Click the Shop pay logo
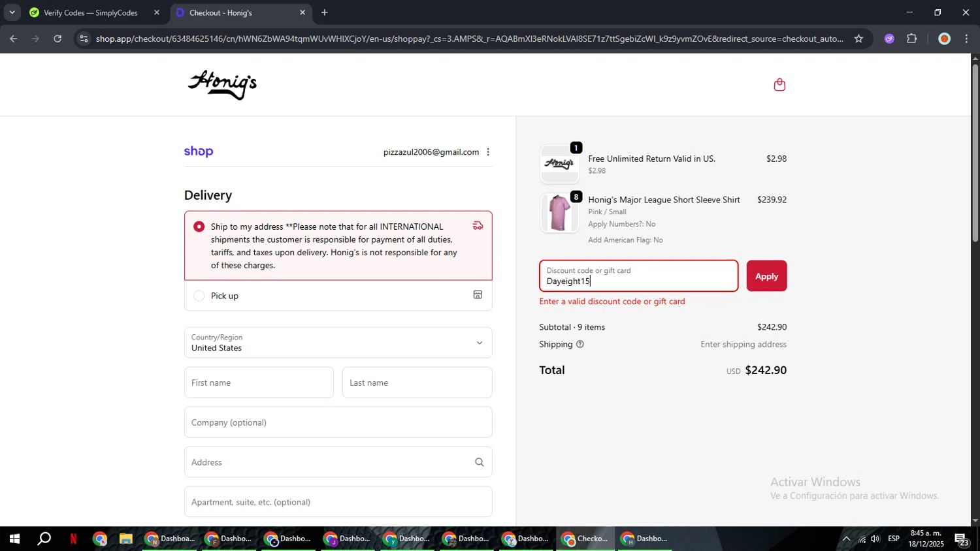The image size is (980, 551). click(x=199, y=151)
